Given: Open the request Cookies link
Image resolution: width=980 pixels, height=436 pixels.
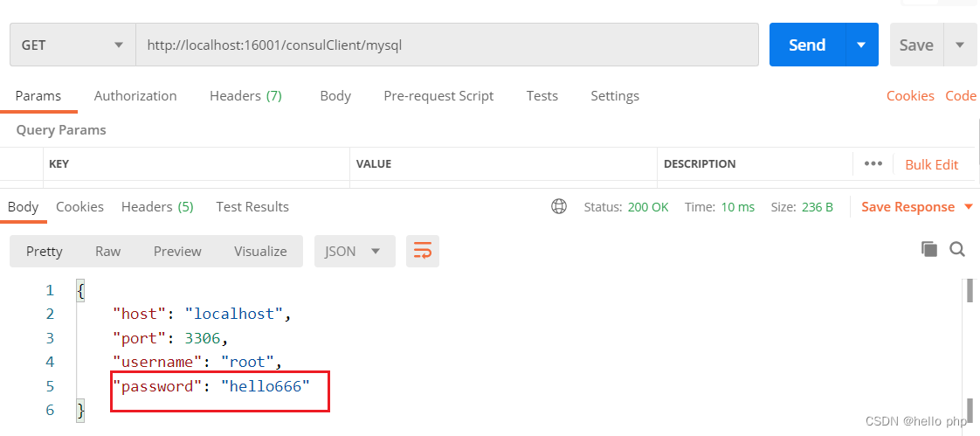Looking at the screenshot, I should 910,96.
